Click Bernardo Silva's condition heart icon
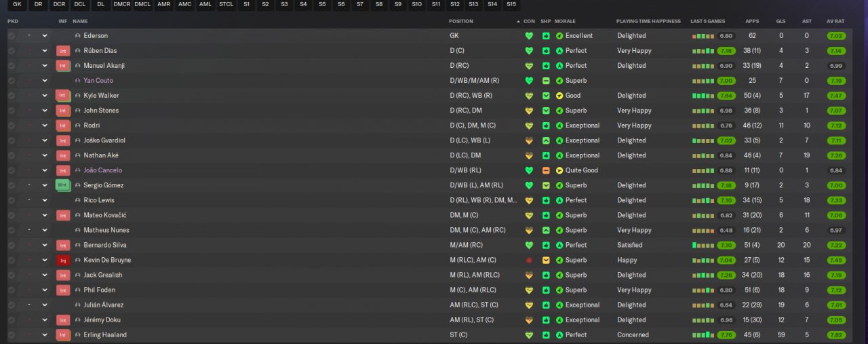Viewport: 868px width, 344px height. pyautogui.click(x=529, y=245)
